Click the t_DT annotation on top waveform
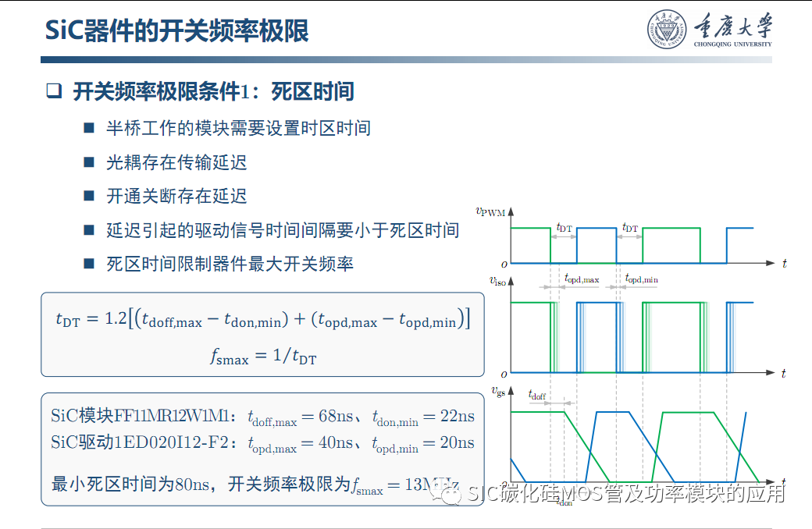The image size is (812, 529). point(564,225)
